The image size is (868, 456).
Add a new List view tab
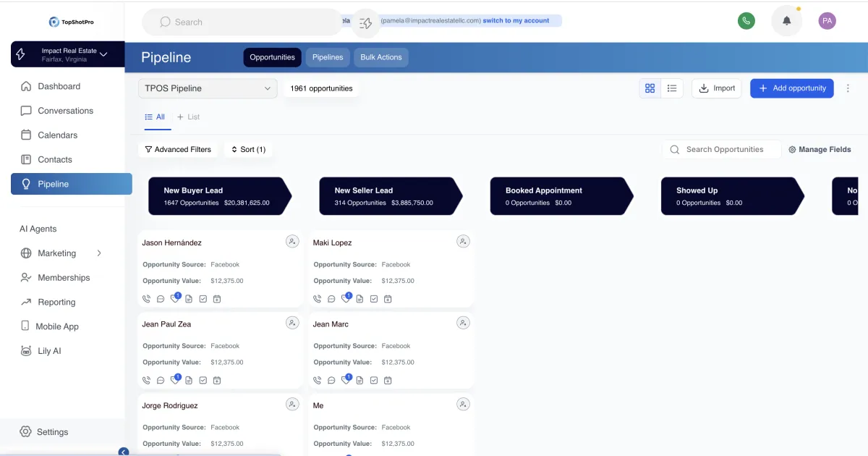click(188, 117)
